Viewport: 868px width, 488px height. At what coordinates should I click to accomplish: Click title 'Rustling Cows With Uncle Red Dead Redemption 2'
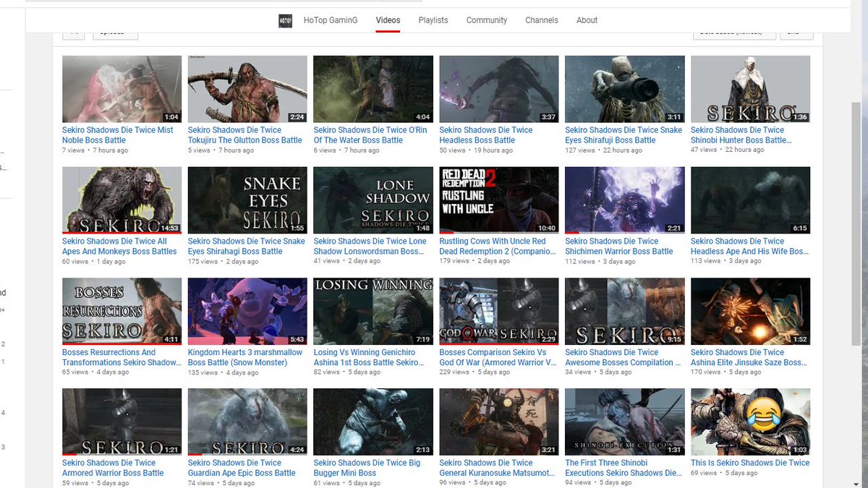click(498, 247)
